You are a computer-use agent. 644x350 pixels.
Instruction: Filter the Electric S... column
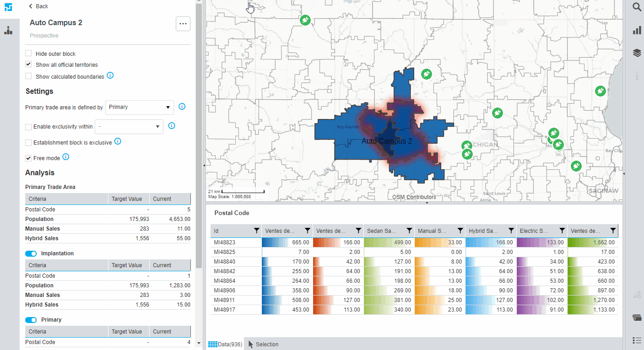(562, 231)
